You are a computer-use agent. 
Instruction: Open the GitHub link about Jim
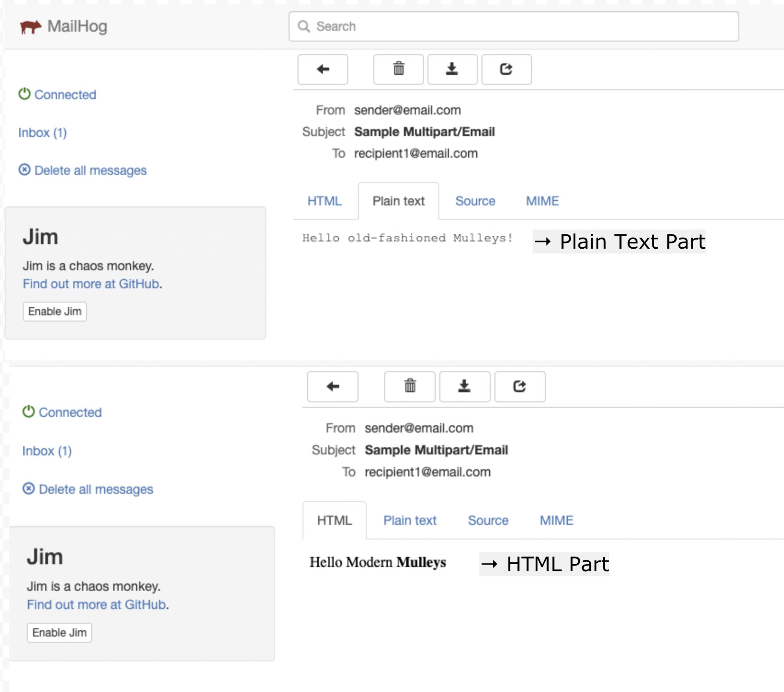tap(90, 284)
